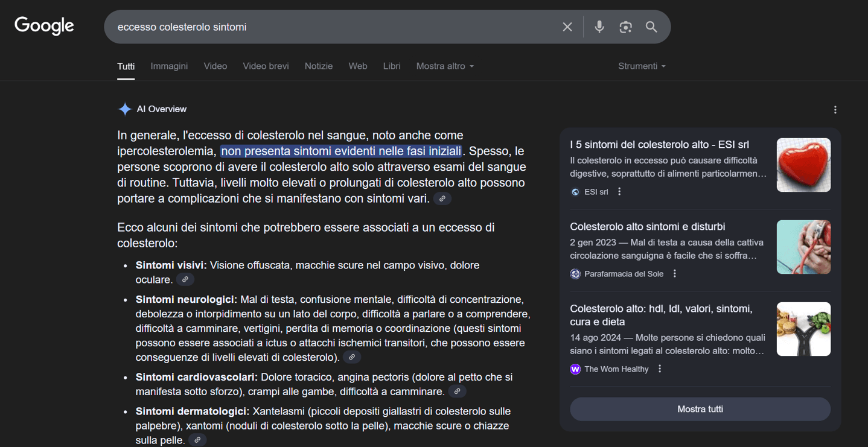Expand the Strumenti dropdown
This screenshot has width=868, height=447.
(x=642, y=66)
